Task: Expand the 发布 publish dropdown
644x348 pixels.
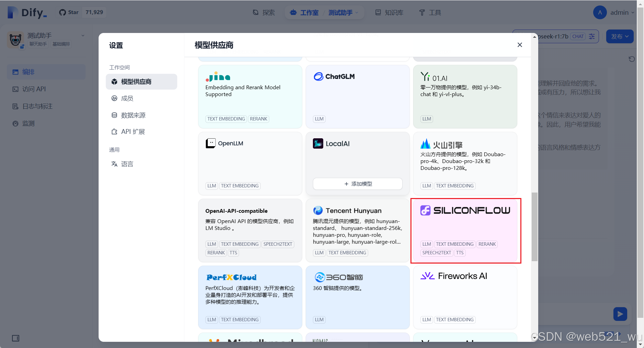Action: tap(620, 36)
